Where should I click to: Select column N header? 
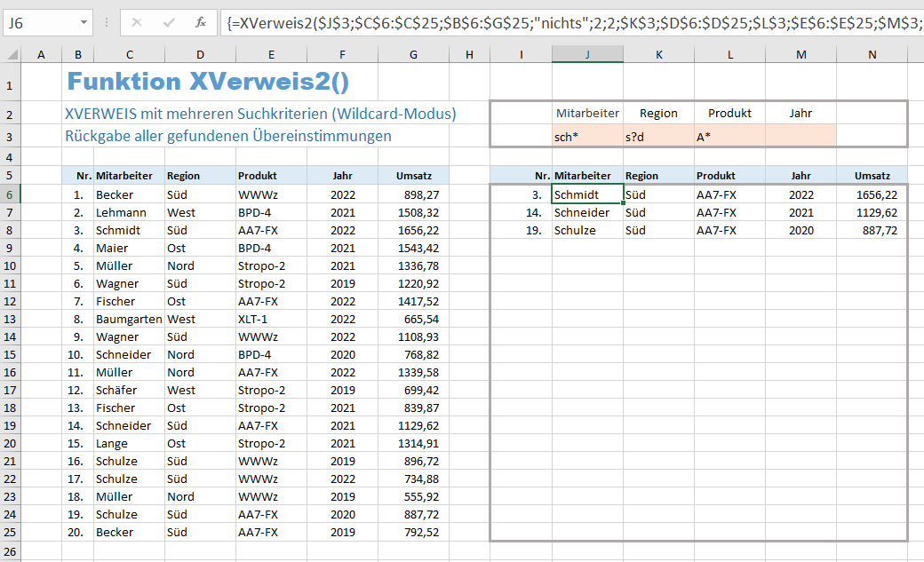872,55
